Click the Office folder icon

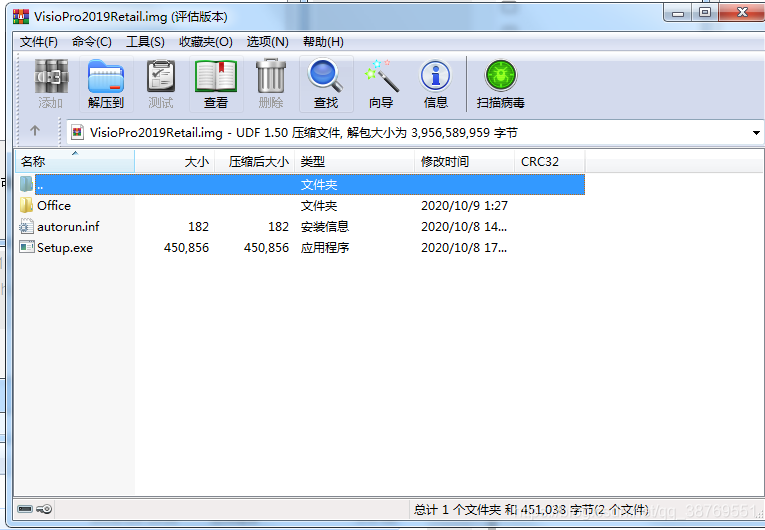[x=26, y=205]
